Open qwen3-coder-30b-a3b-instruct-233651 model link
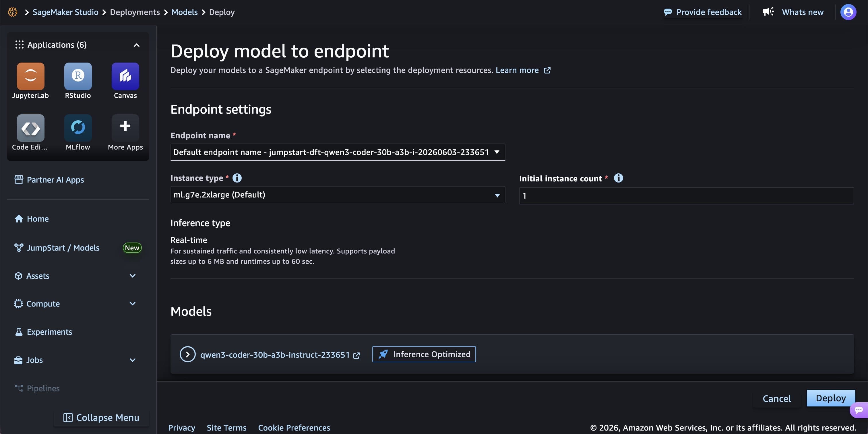This screenshot has height=434, width=868. 275,355
